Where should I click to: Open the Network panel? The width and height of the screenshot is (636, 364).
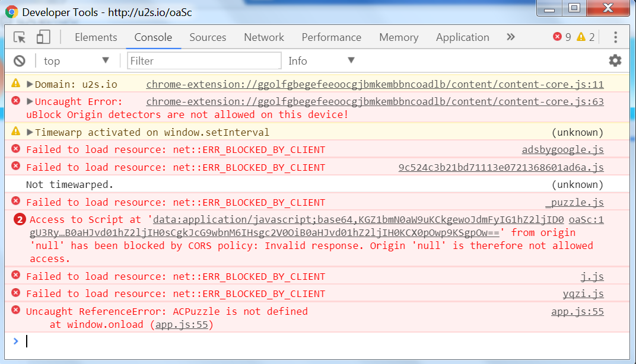(263, 37)
